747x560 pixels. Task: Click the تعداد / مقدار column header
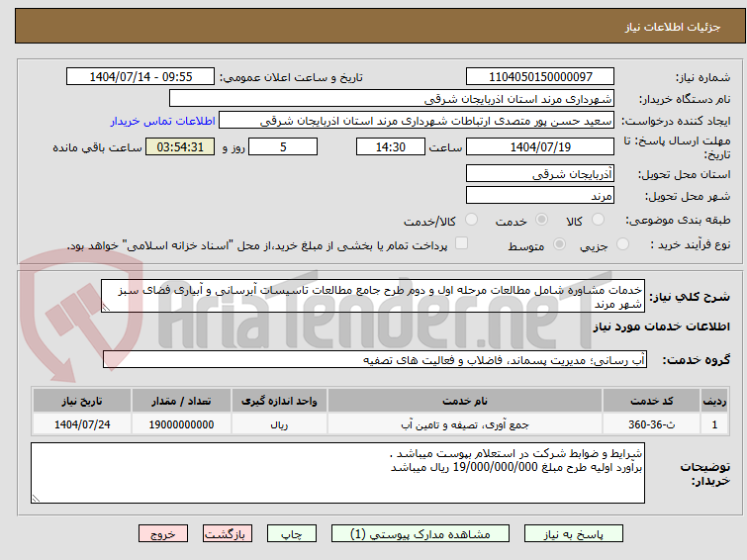coord(181,401)
